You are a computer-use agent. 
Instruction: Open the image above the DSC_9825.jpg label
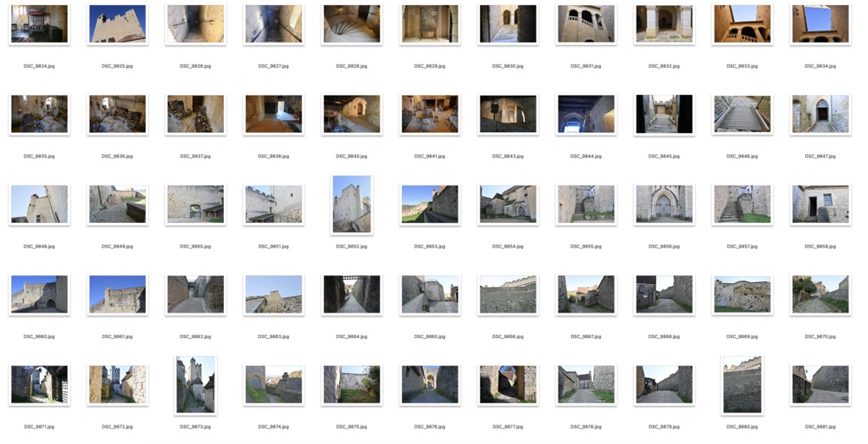117,24
